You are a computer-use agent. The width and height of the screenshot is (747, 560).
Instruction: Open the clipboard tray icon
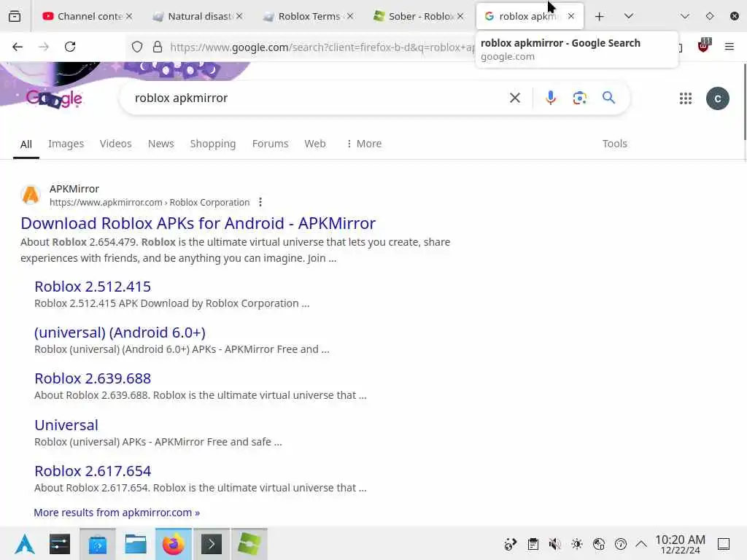(x=533, y=544)
